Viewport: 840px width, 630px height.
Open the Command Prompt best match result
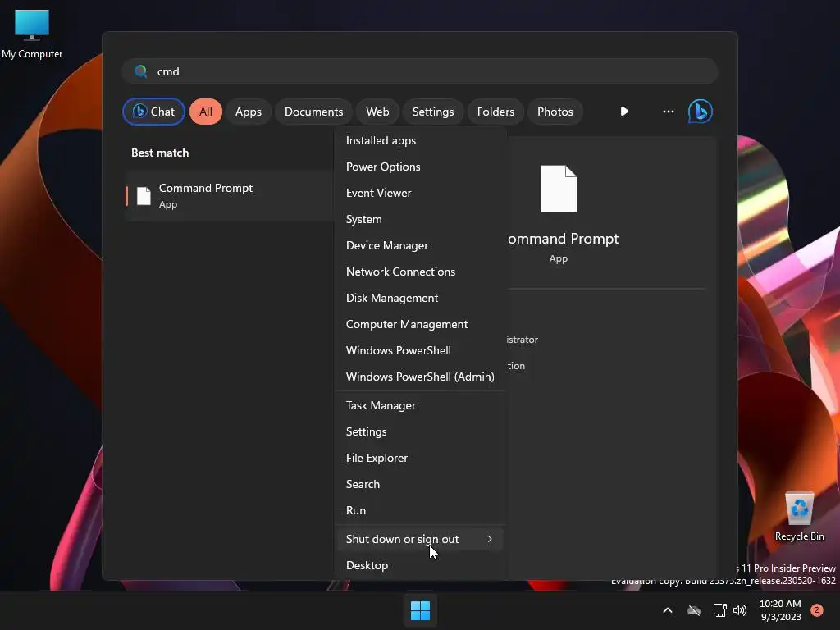pos(230,196)
